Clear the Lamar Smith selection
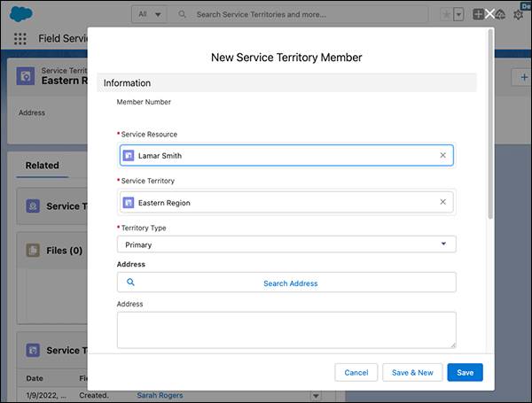The width and height of the screenshot is (532, 403). (442, 155)
